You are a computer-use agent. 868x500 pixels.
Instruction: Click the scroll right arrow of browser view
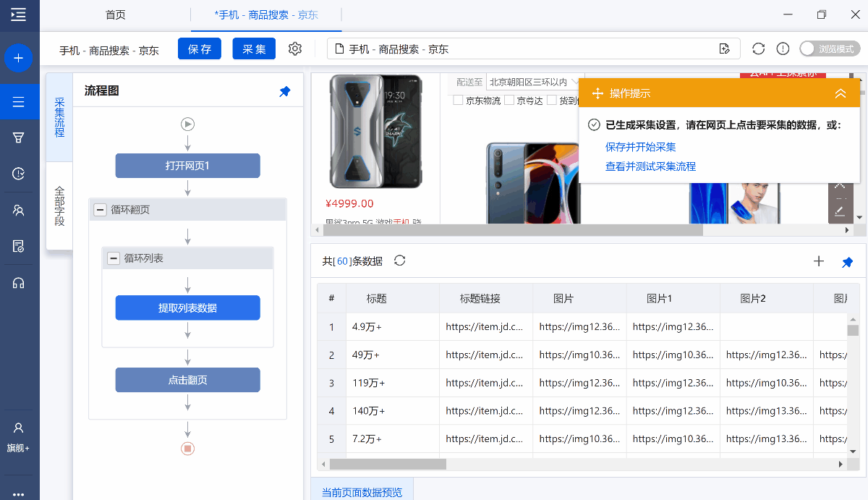pyautogui.click(x=848, y=230)
